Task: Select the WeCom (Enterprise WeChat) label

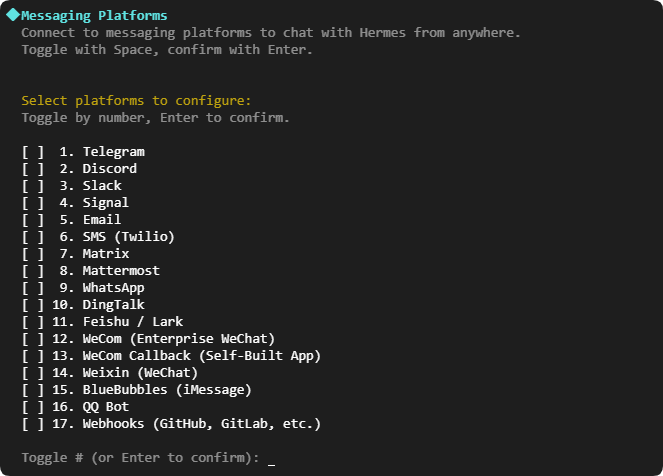Action: (x=178, y=339)
